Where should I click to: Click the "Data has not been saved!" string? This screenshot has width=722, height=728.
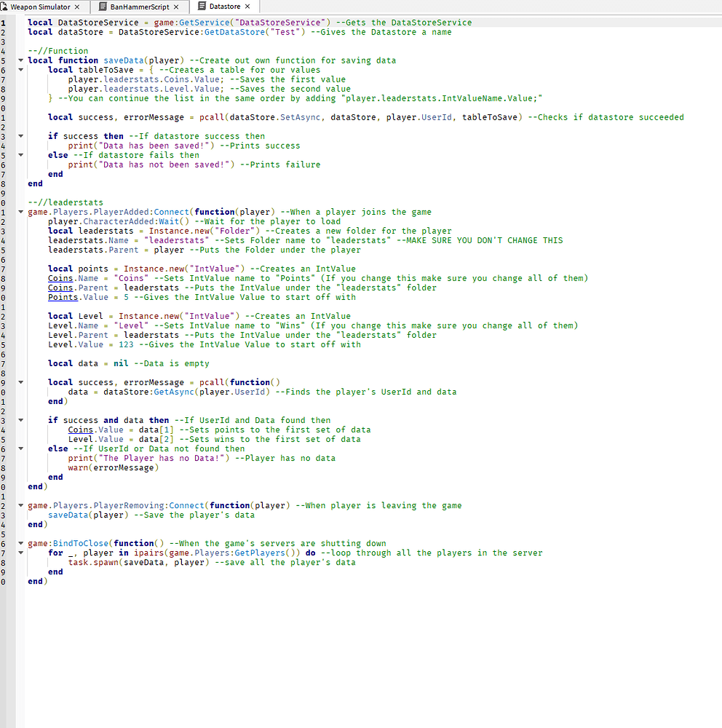pos(164,165)
